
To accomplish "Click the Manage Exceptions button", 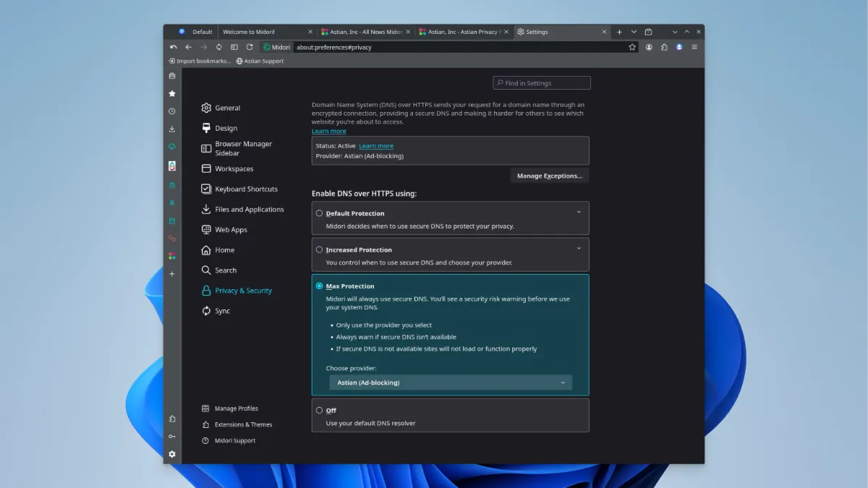I will pyautogui.click(x=550, y=176).
